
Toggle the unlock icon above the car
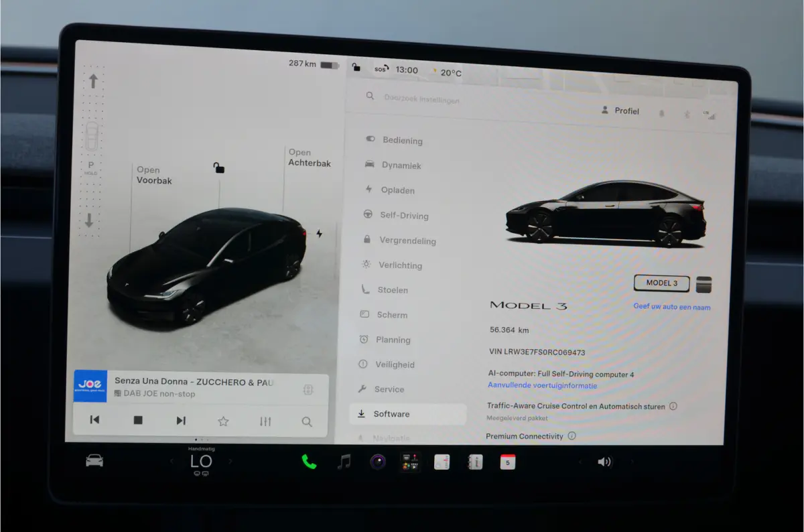tap(218, 168)
